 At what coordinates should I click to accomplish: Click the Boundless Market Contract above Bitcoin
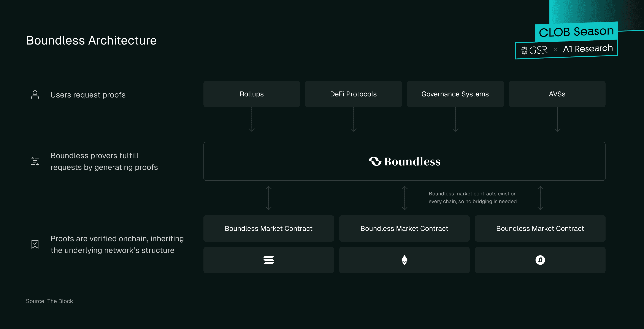540,228
